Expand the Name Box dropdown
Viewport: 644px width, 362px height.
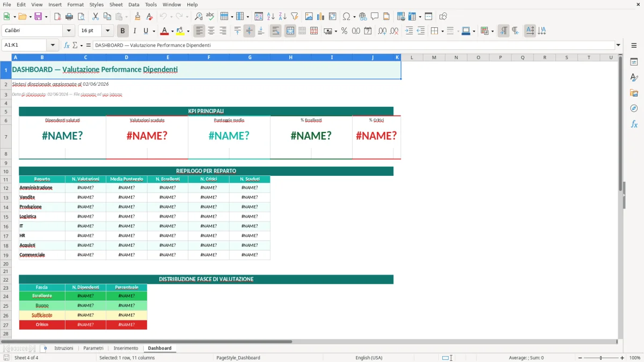click(53, 46)
